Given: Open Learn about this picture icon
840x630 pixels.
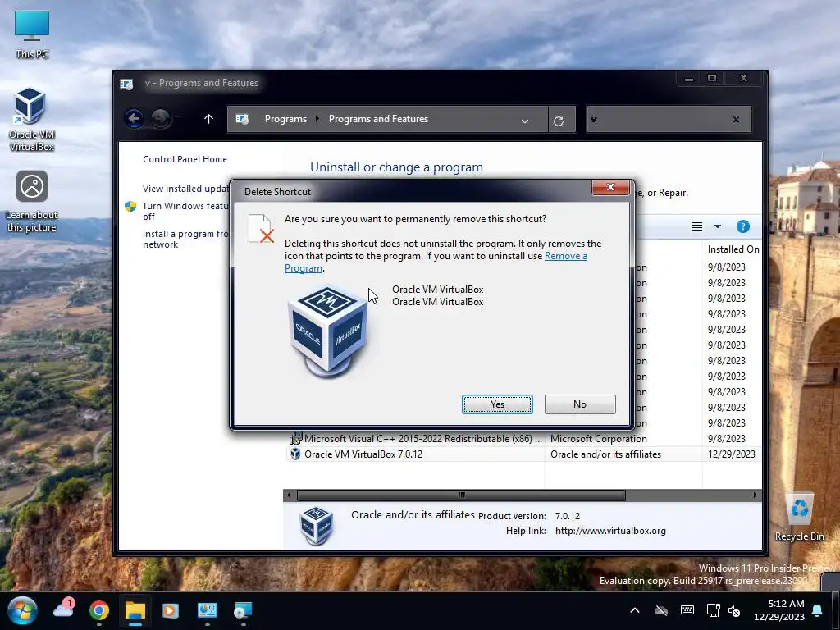Looking at the screenshot, I should pyautogui.click(x=32, y=202).
